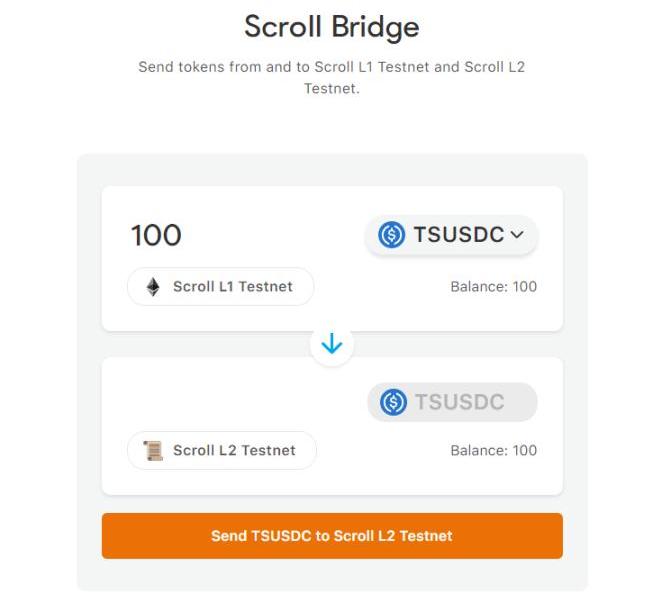Click the grey panel margin below the Send button

coord(331,575)
